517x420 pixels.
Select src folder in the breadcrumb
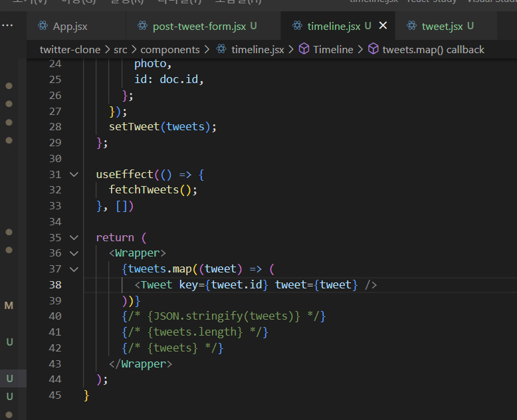click(x=120, y=50)
